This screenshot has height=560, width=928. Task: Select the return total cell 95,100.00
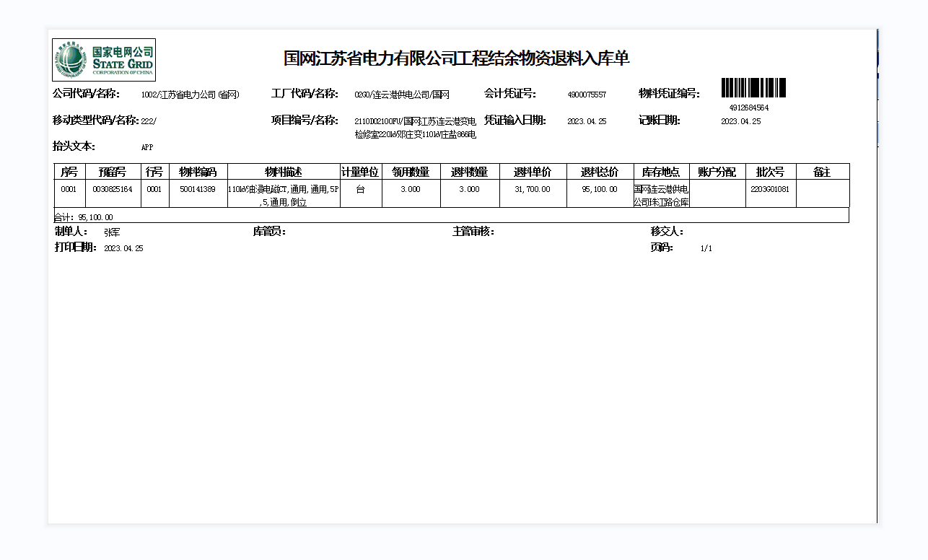(x=599, y=189)
